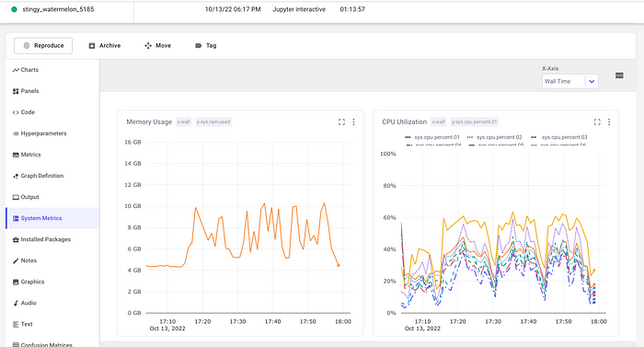Toggle sys.cpu.percent.02 legend series
Screen dimensions: 644x347
pos(495,137)
